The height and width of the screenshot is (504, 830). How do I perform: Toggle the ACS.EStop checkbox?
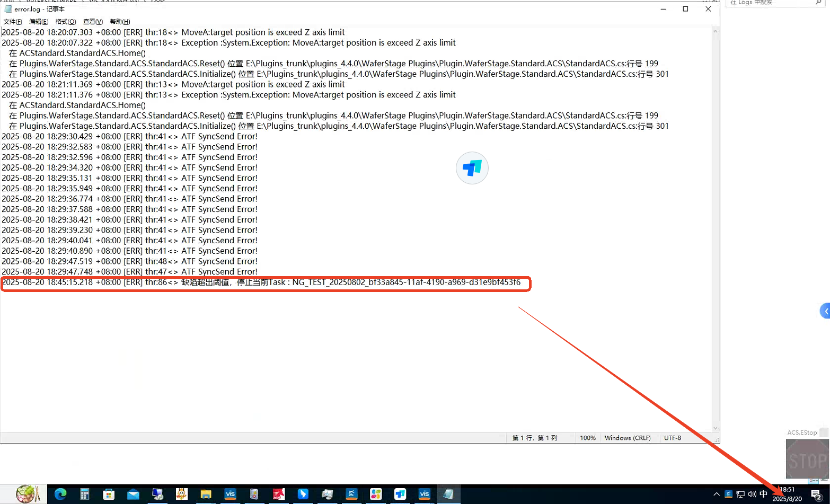point(824,432)
